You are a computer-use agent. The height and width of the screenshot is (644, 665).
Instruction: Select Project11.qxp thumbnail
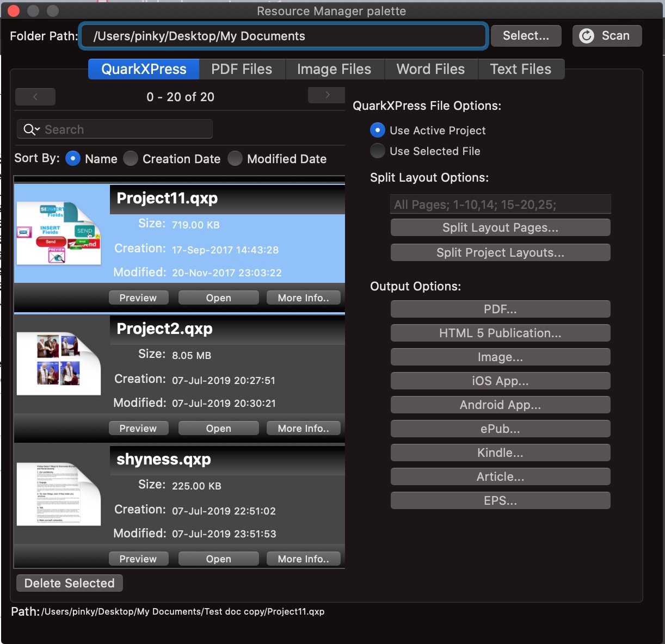[x=59, y=233]
